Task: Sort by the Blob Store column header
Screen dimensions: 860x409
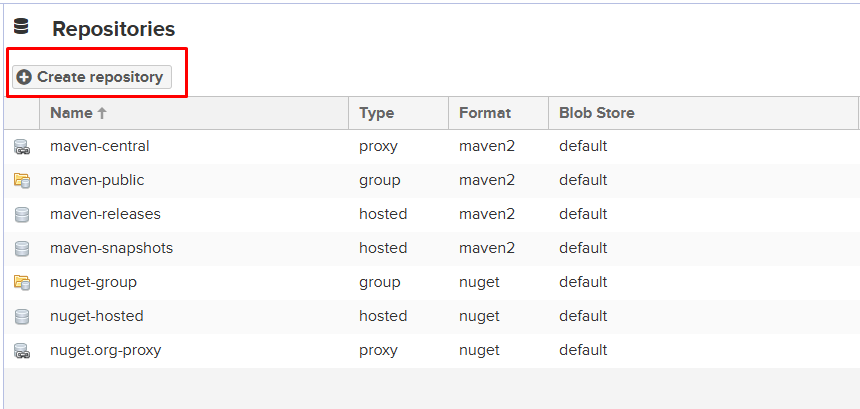Action: tap(597, 113)
